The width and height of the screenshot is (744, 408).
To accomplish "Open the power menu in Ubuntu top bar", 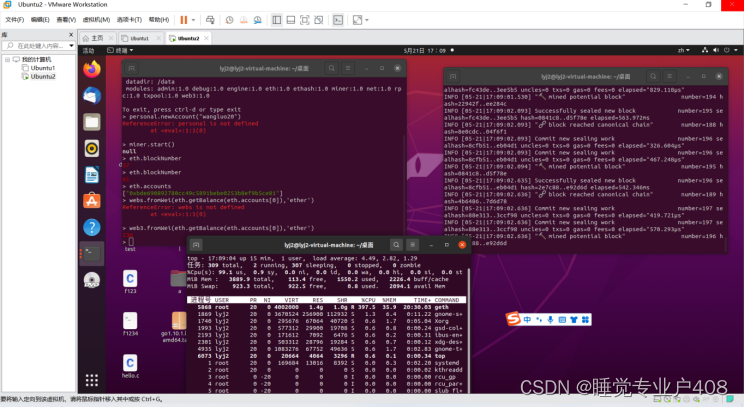I will [727, 50].
